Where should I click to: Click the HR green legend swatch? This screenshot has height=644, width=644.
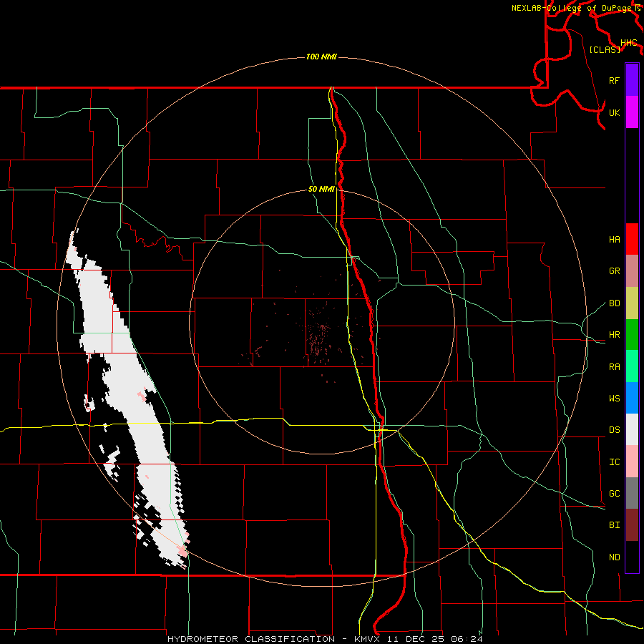[632, 334]
